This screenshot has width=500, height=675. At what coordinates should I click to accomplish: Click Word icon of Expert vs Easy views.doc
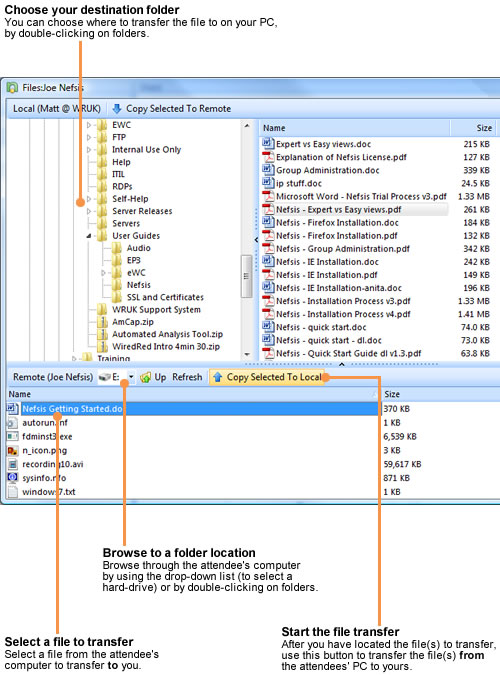268,143
